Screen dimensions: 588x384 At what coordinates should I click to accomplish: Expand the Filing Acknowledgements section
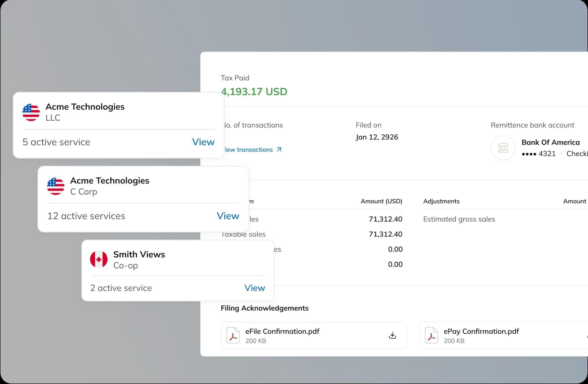(x=264, y=308)
